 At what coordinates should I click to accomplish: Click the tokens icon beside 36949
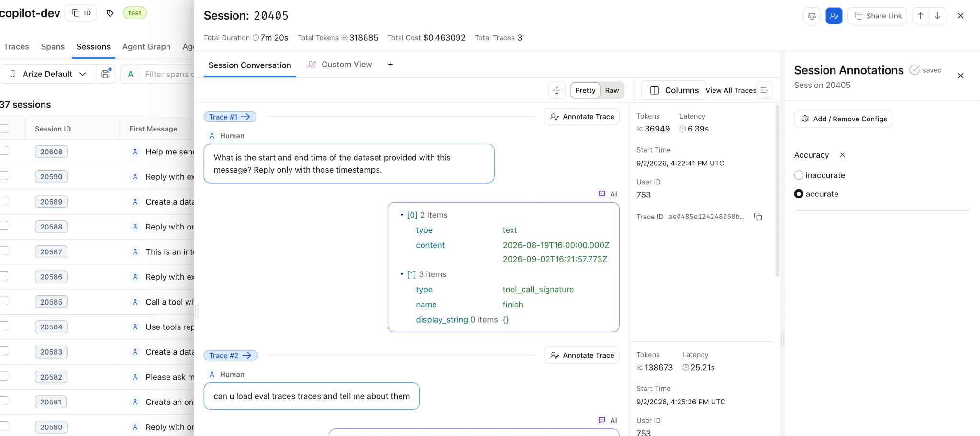[640, 129]
